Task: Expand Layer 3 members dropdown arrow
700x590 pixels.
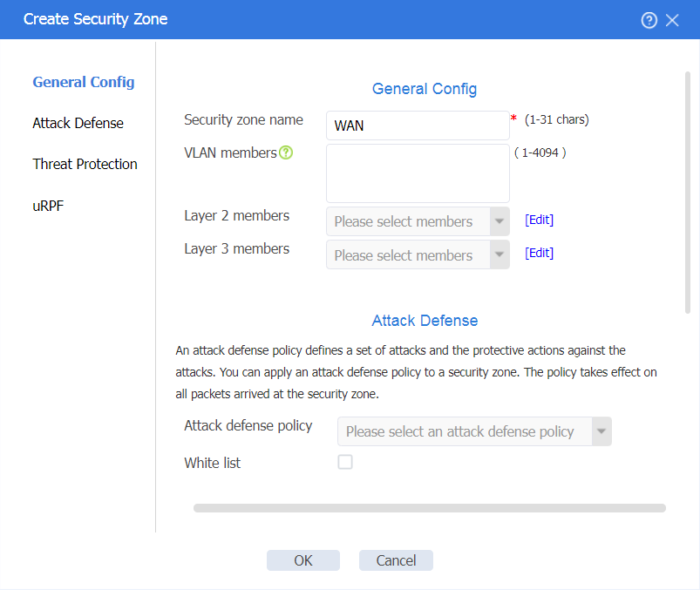Action: (500, 254)
